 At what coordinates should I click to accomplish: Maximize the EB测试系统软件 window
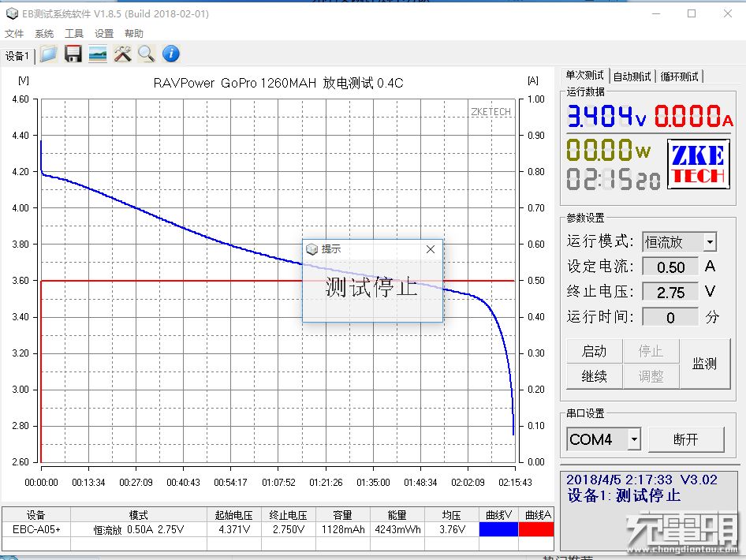click(x=692, y=13)
